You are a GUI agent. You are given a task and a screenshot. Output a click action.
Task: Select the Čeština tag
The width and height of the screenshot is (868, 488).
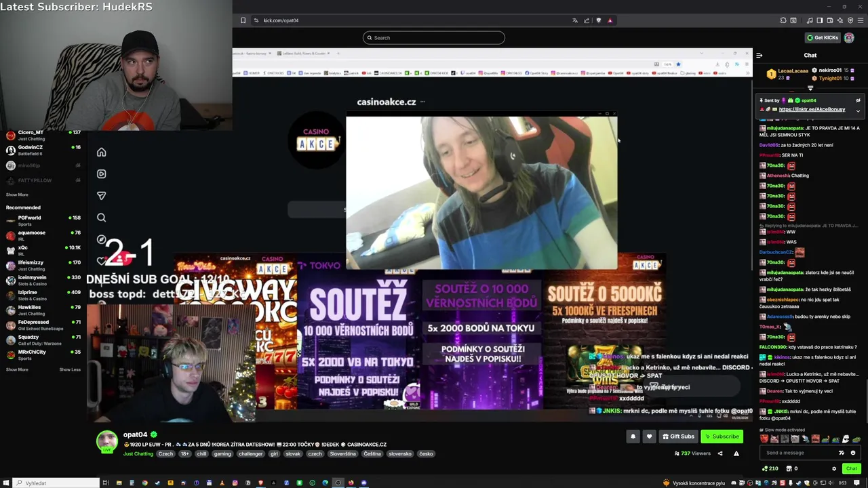point(372,453)
